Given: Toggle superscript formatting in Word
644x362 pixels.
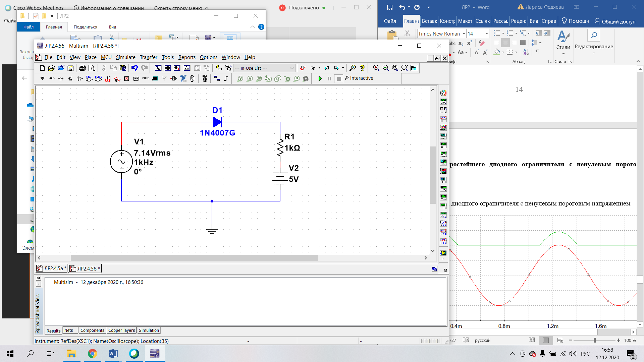Looking at the screenshot, I should 470,43.
